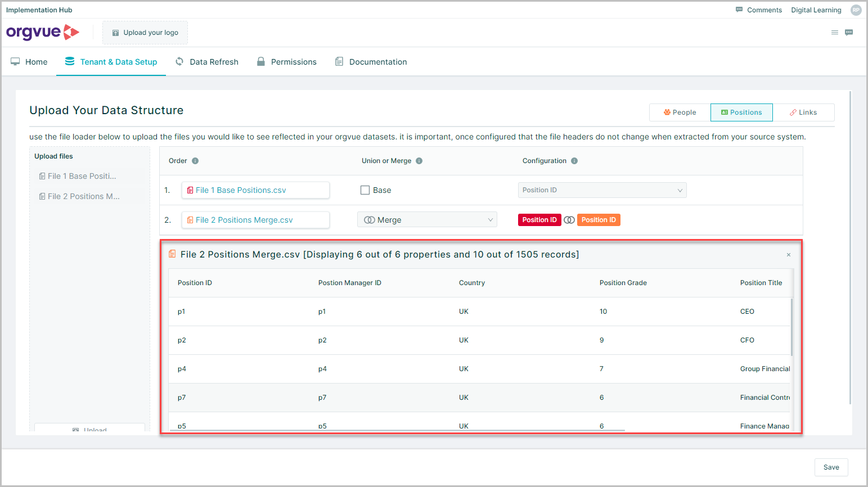Click Upload your logo button

pyautogui.click(x=145, y=33)
